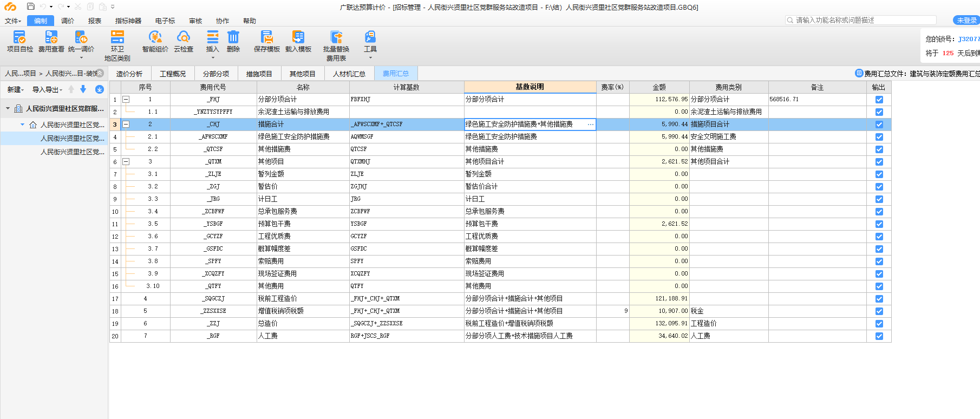This screenshot has width=980, height=419.
Task: Open quick access toolbar customize arrow
Action: click(x=113, y=6)
